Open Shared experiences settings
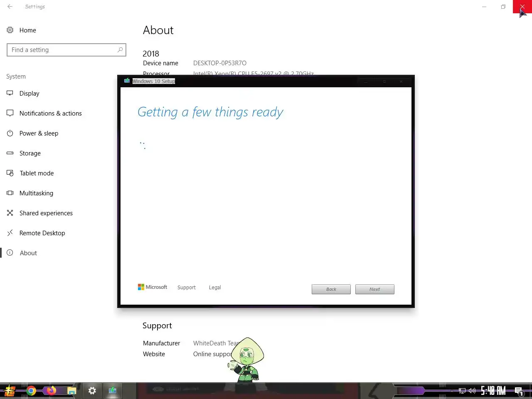The width and height of the screenshot is (532, 399). [46, 213]
